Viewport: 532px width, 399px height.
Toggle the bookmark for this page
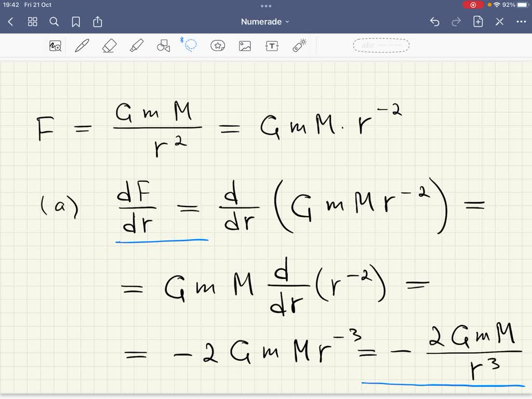[76, 22]
